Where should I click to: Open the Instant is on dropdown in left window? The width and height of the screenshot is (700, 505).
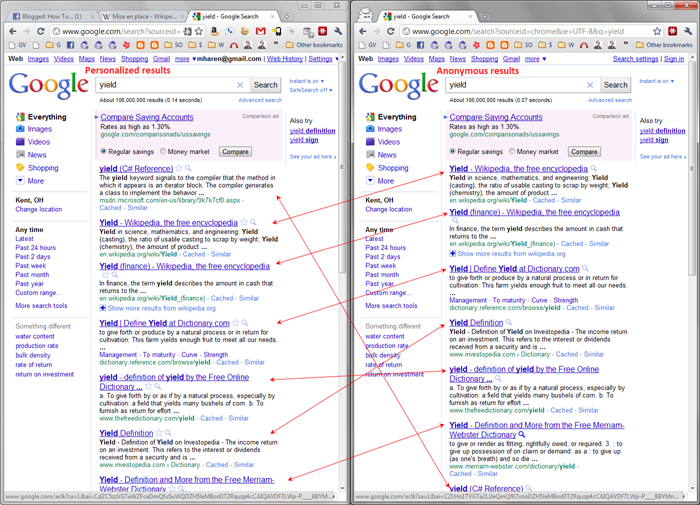(307, 81)
